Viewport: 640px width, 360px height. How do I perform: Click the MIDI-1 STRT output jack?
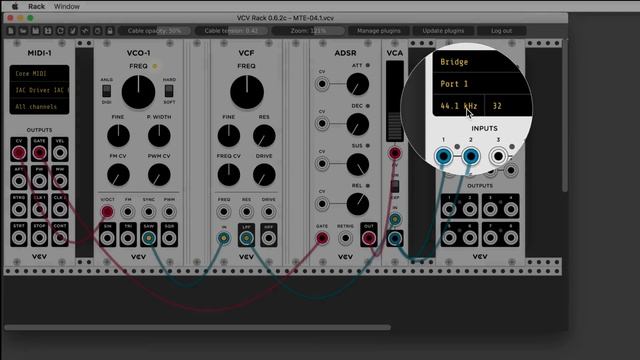click(19, 238)
